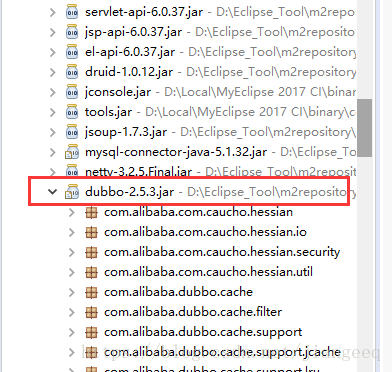The height and width of the screenshot is (372, 392).
Task: Expand com.alibaba.dubbo.cache.filter package arrow
Action: pos(72,312)
